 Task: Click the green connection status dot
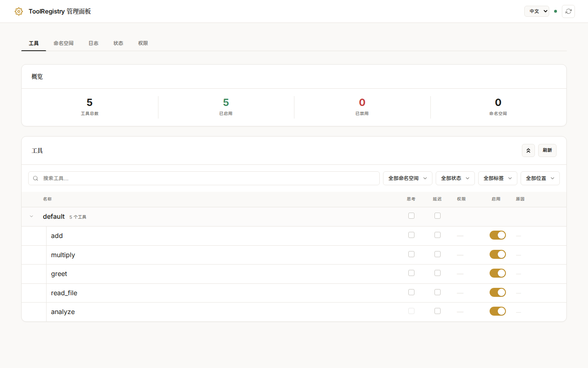click(555, 11)
